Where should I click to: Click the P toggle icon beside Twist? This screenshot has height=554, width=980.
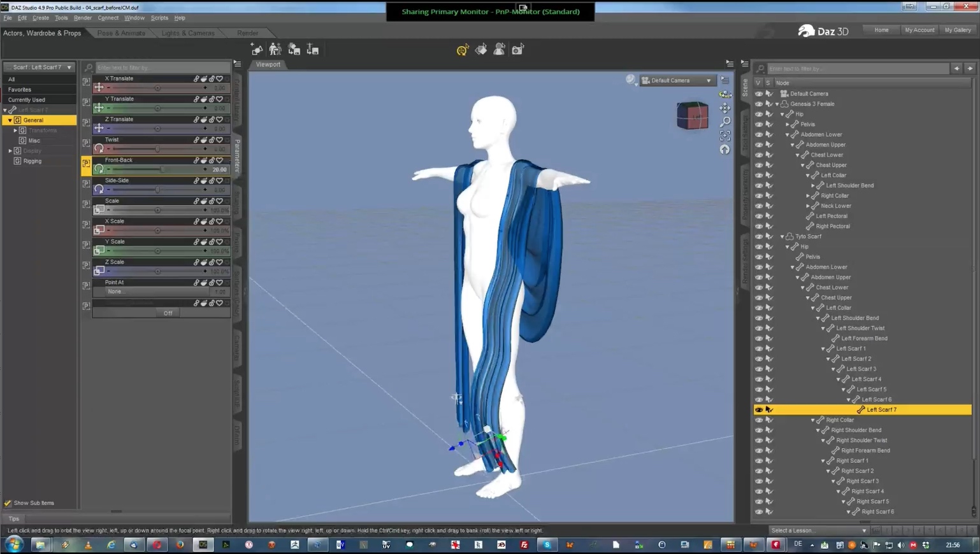pos(86,143)
